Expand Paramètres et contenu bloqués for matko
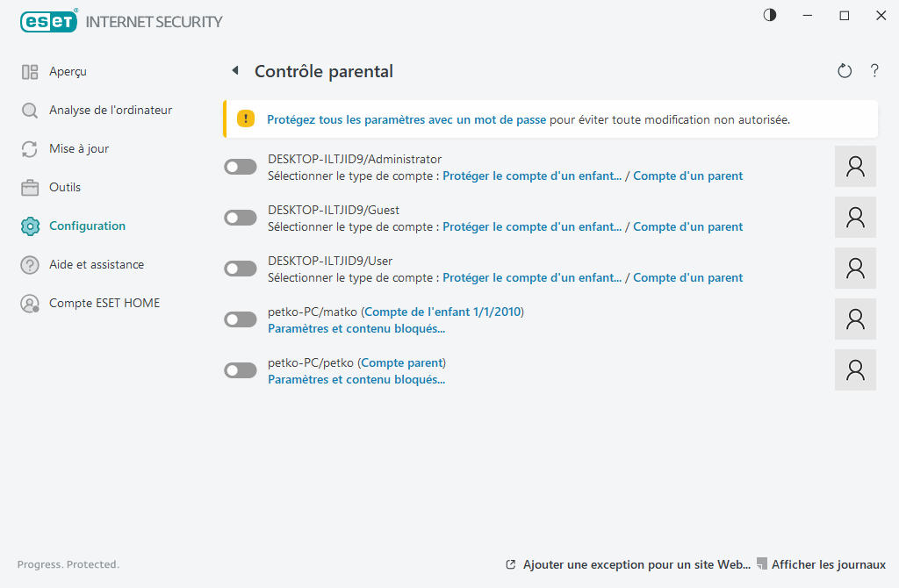 356,328
